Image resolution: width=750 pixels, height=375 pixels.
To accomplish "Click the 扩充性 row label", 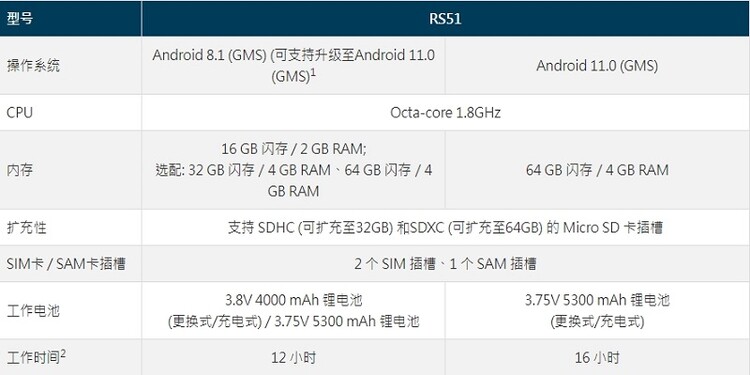I will [x=26, y=227].
